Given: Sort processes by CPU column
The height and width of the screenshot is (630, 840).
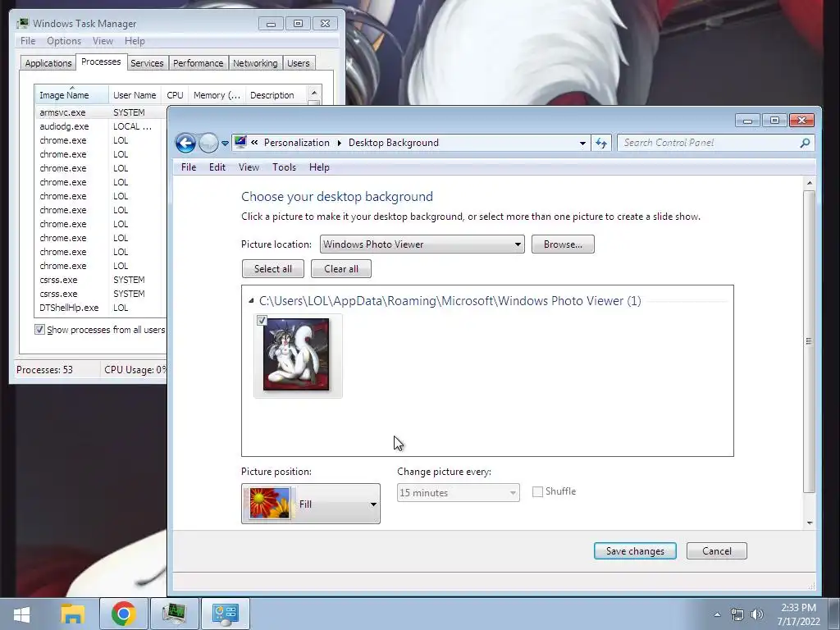Looking at the screenshot, I should [176, 95].
